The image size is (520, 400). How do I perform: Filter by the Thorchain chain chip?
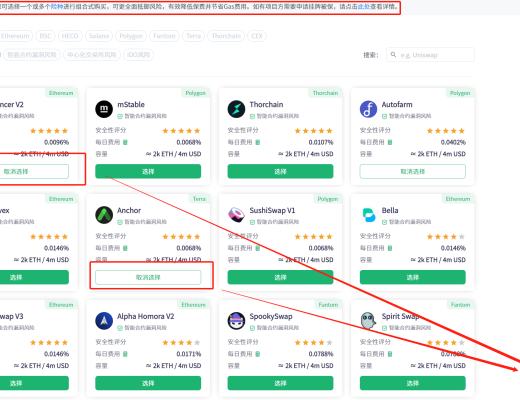point(226,36)
